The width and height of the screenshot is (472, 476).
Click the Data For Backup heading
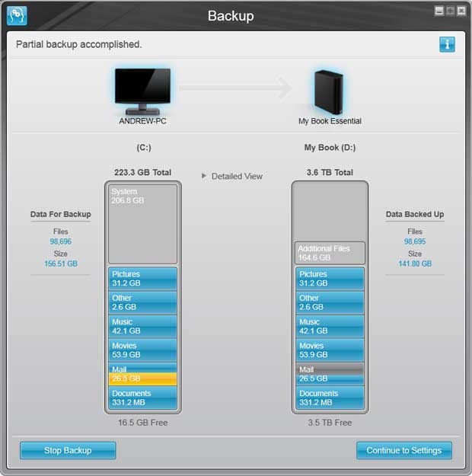[61, 214]
